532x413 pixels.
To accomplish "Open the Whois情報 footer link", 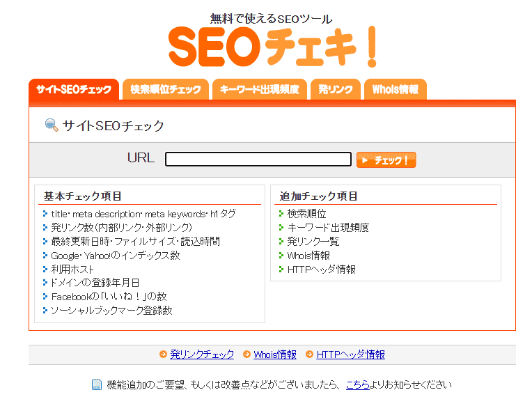I will point(275,354).
